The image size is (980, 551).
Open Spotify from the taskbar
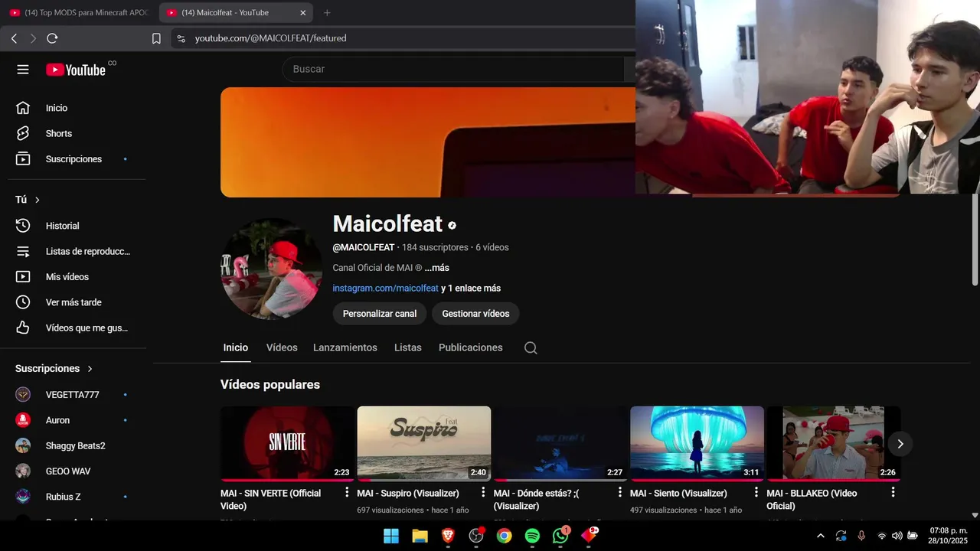(532, 536)
